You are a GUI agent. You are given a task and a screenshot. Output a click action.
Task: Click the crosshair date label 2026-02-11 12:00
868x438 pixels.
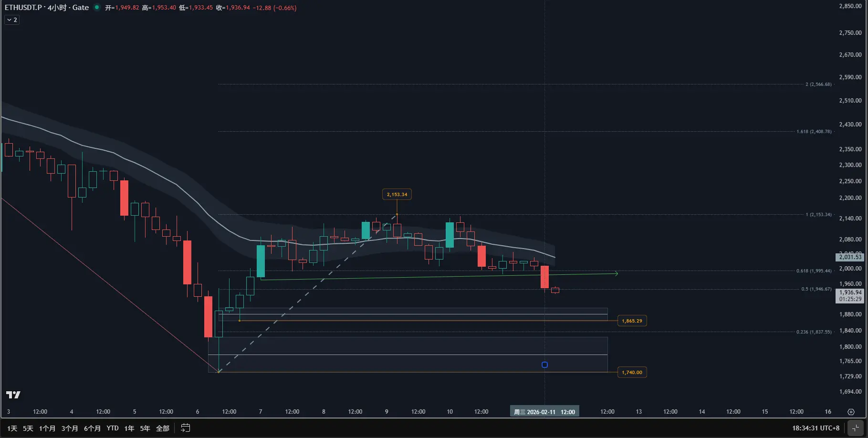544,412
